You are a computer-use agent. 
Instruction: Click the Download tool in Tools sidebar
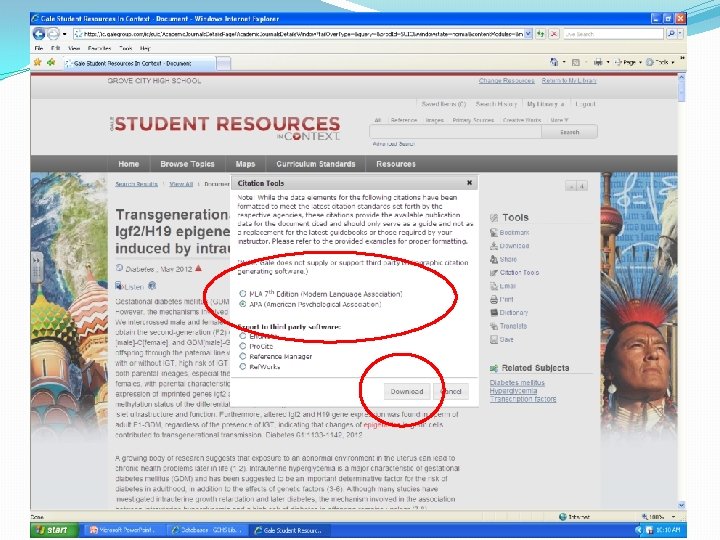pyautogui.click(x=510, y=246)
